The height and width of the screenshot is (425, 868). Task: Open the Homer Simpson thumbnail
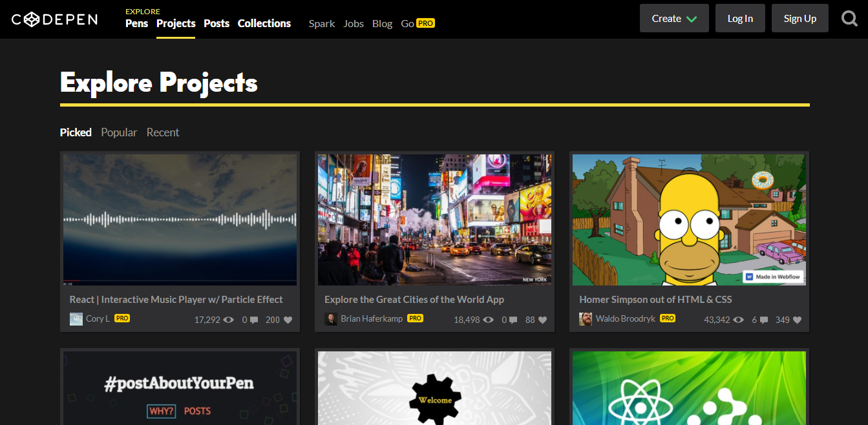point(689,220)
